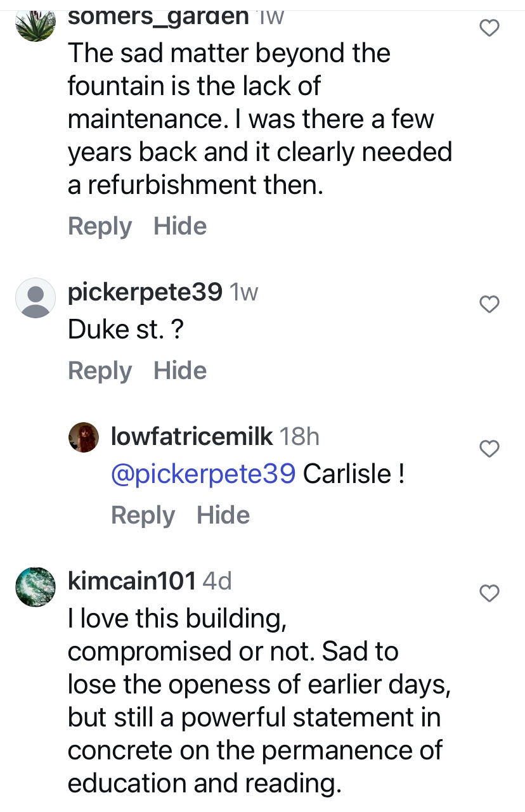Like lowfatricemilk's reply with the heart
The height and width of the screenshot is (812, 525).
(489, 449)
